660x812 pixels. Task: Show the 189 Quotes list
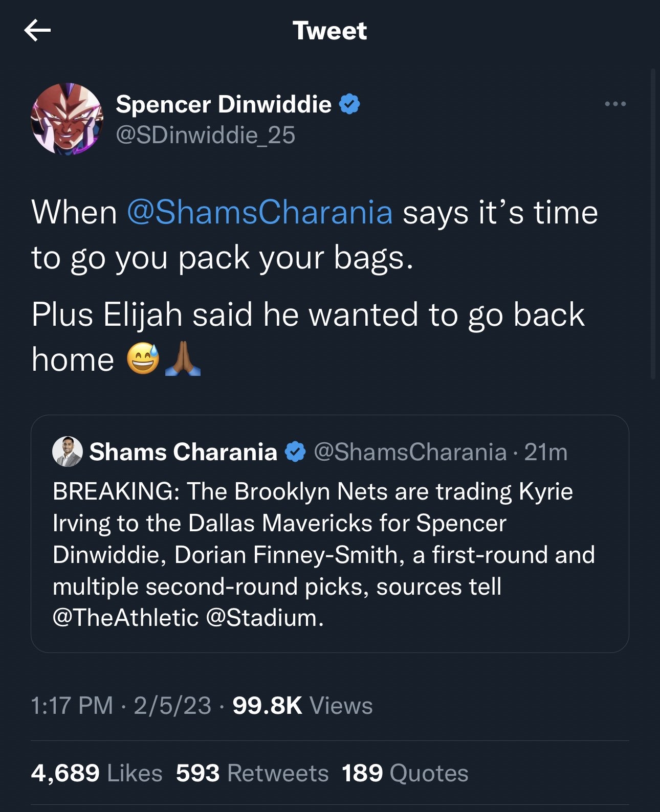[405, 773]
